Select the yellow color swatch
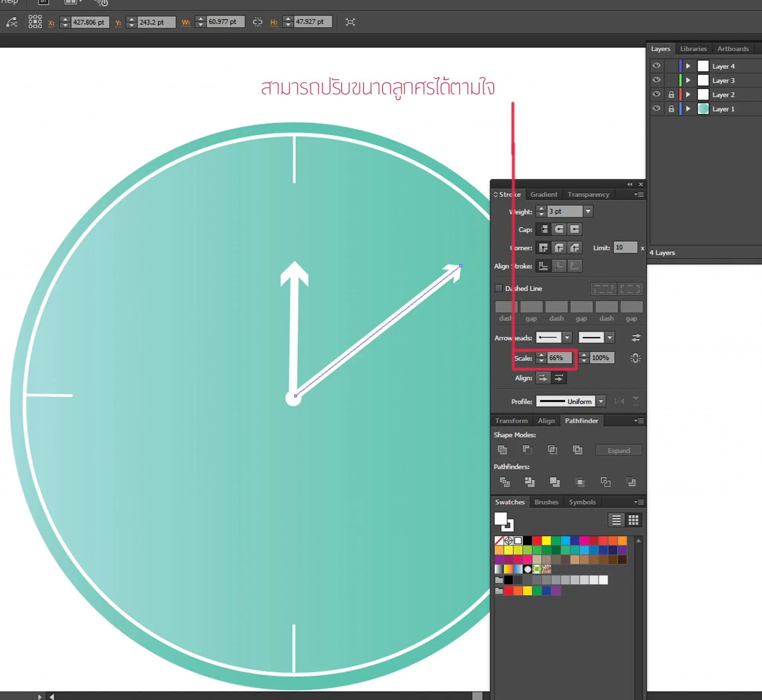 (x=547, y=540)
